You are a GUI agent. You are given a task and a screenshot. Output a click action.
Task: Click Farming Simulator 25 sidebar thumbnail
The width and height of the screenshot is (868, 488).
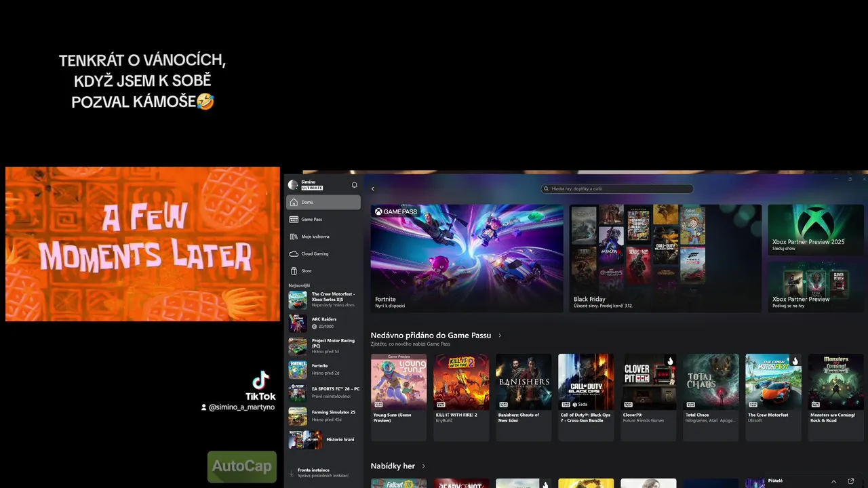[x=298, y=416]
